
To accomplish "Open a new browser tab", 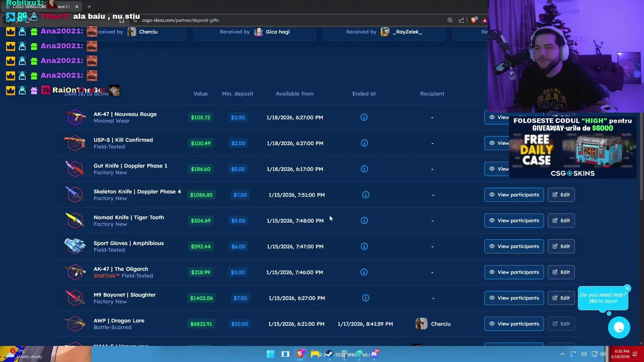I will (x=89, y=7).
